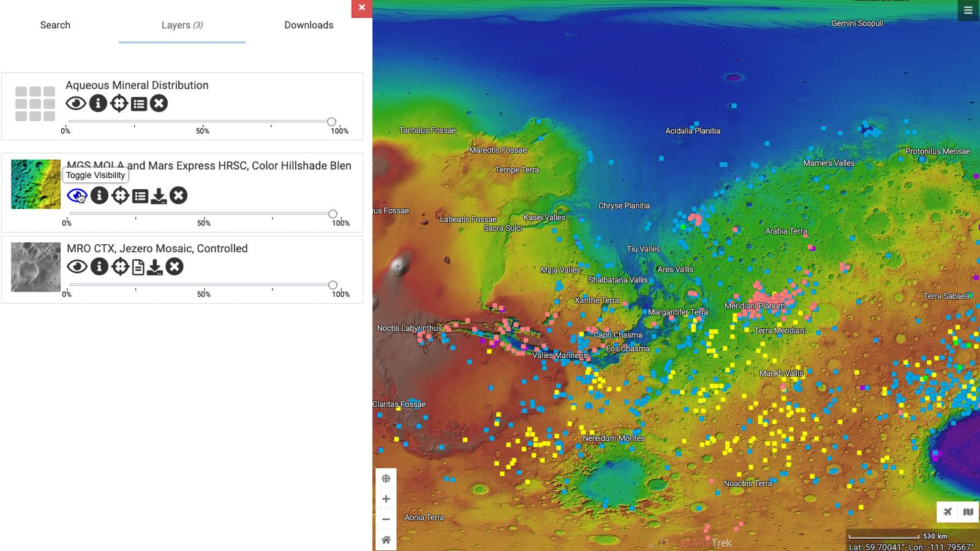Open info for Aqueous Mineral Distribution layer

click(x=98, y=103)
